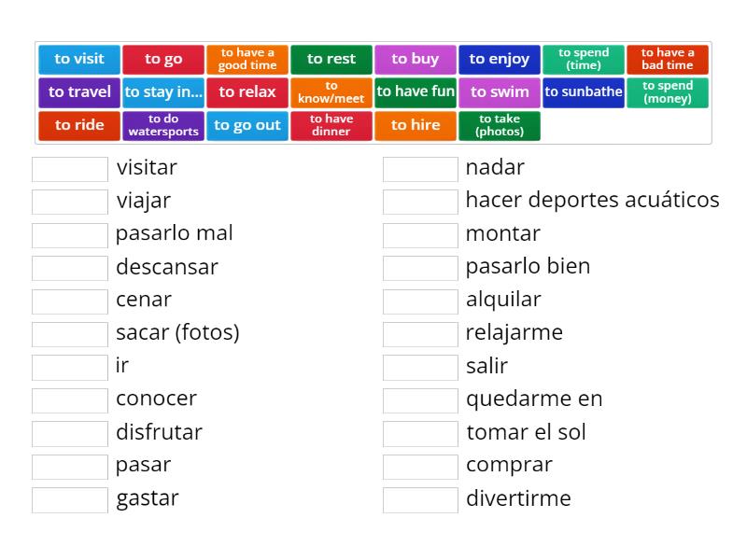Select the "to swim" tile
Screen dimensions: 747x560
coord(499,92)
